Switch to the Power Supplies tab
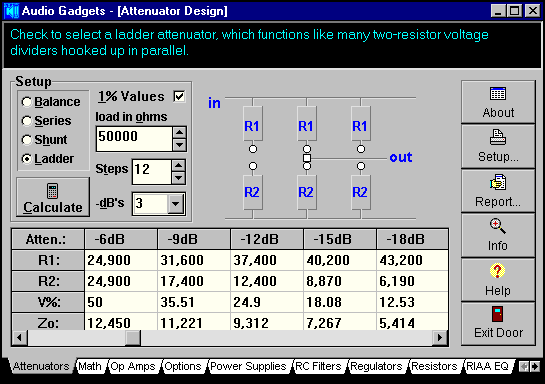Viewport: 545px width, 384px height. [248, 366]
